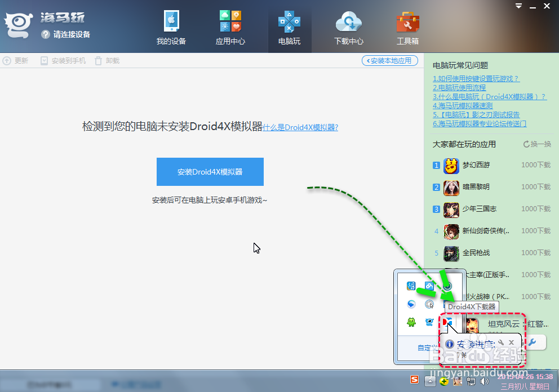Image resolution: width=559 pixels, height=392 pixels.
Task: Click first tray popup icon with 图 label
Action: coord(411,286)
